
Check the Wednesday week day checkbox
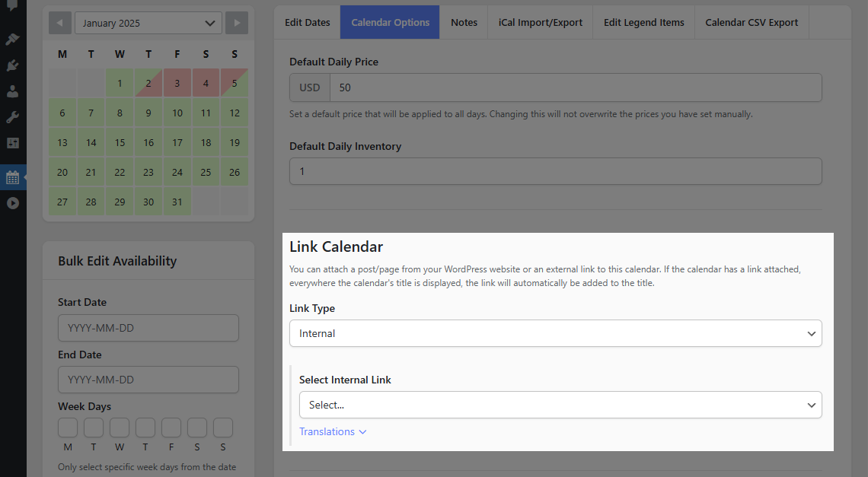(x=120, y=428)
